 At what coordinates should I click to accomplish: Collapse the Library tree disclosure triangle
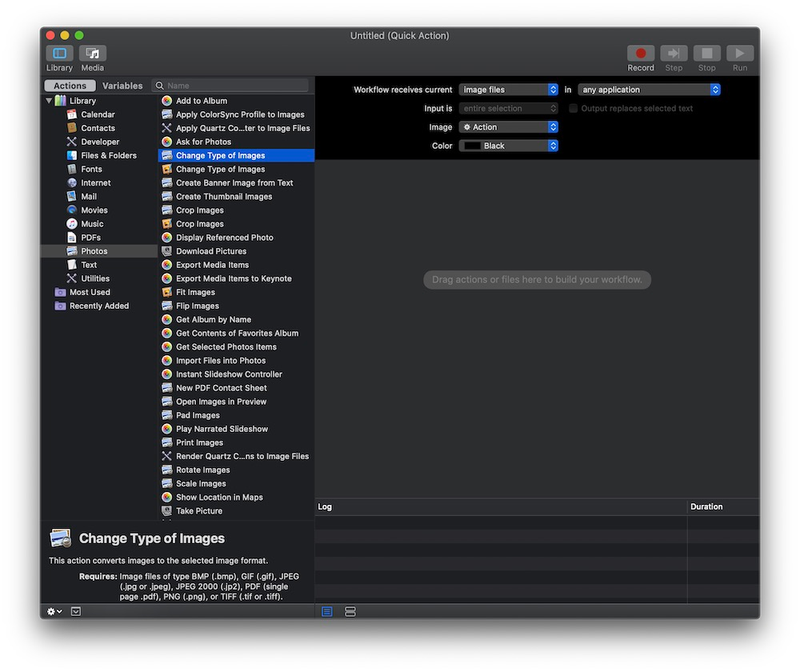[x=49, y=101]
